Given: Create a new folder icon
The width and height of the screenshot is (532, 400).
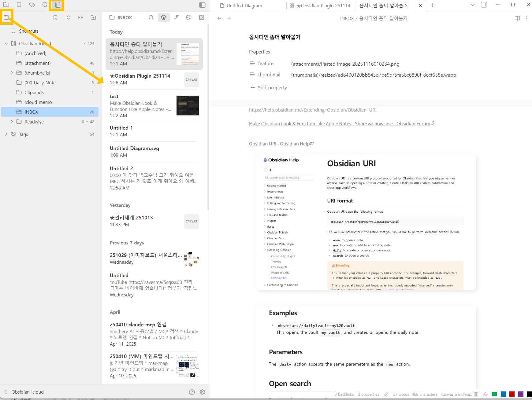Looking at the screenshot, I should (x=93, y=17).
